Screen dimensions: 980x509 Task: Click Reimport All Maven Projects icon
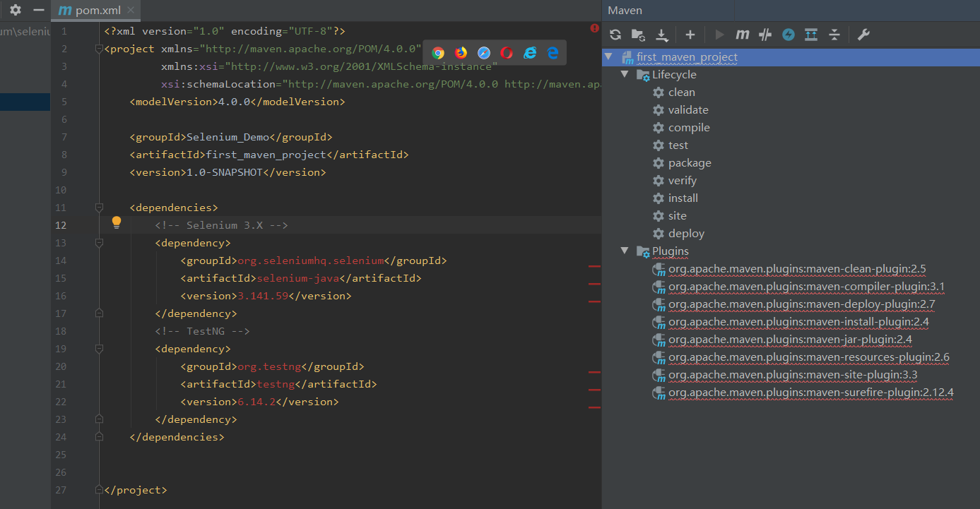pyautogui.click(x=615, y=35)
